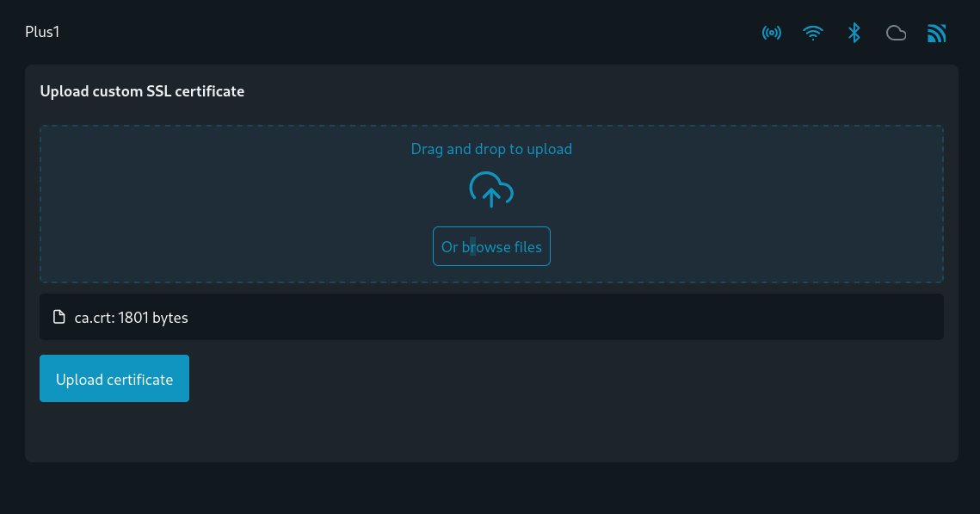Click the blank card area beside Upload certificate
Screen dimensions: 980x514
click(563, 378)
